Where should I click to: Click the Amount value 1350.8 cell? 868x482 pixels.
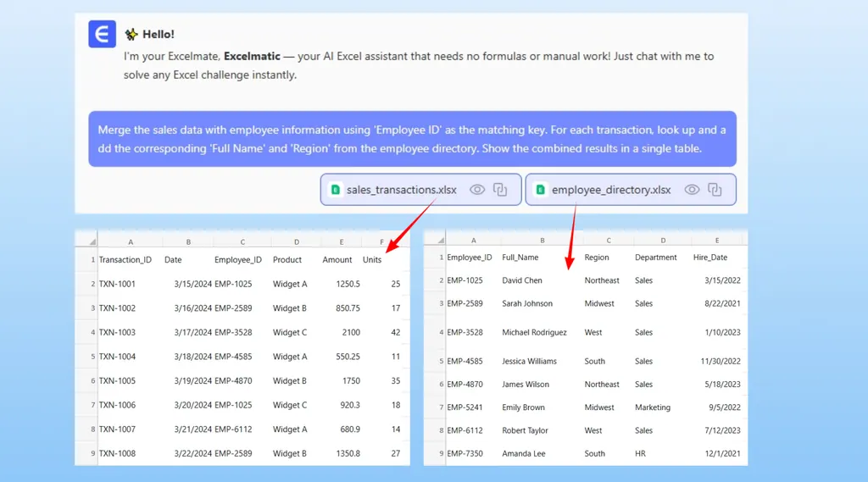348,453
